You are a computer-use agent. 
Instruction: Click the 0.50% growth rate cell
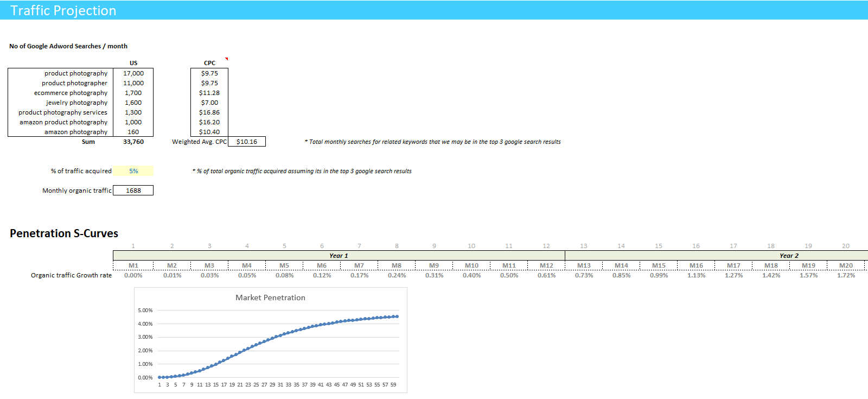point(509,275)
